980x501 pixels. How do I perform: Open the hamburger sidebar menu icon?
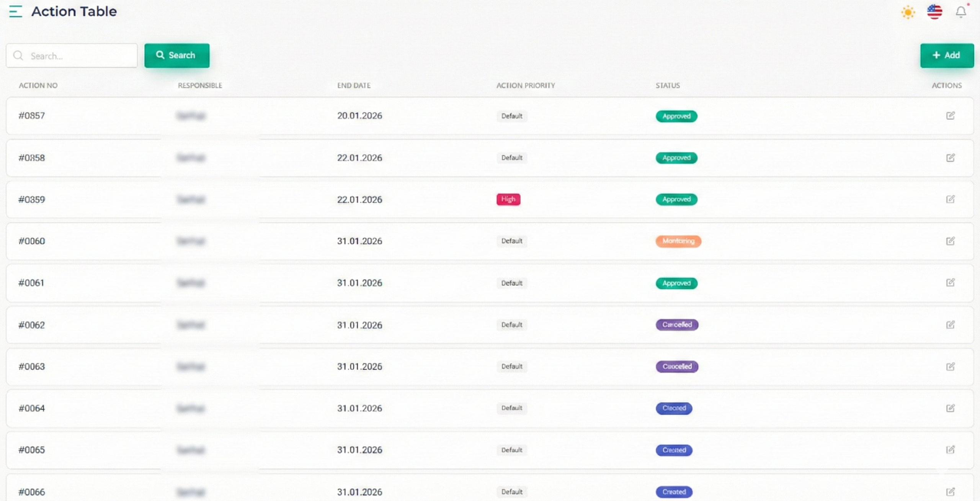(x=15, y=11)
